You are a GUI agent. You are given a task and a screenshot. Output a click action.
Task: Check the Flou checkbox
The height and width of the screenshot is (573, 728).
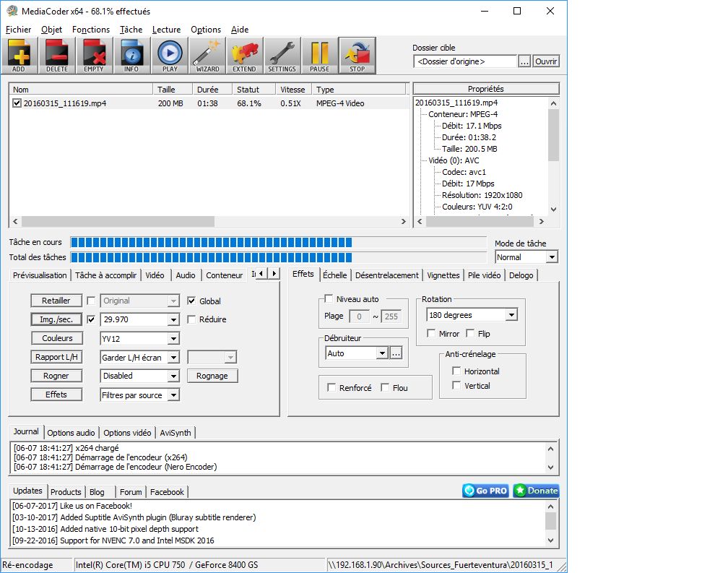point(385,388)
